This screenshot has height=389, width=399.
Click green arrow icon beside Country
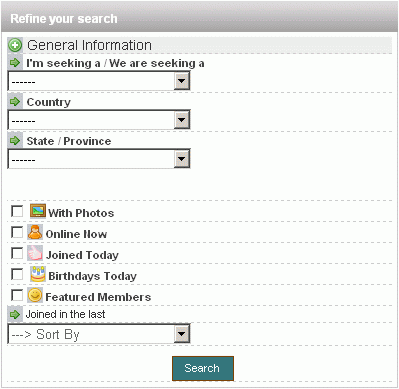[x=15, y=101]
